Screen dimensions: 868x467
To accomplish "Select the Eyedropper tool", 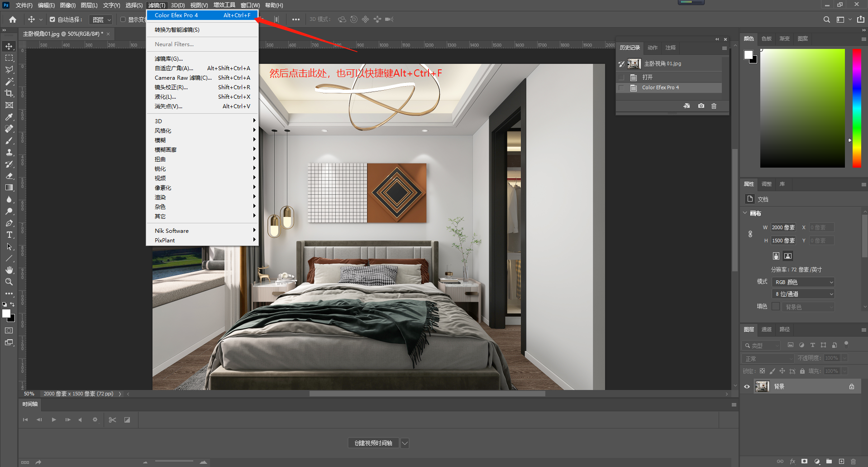I will (x=9, y=117).
